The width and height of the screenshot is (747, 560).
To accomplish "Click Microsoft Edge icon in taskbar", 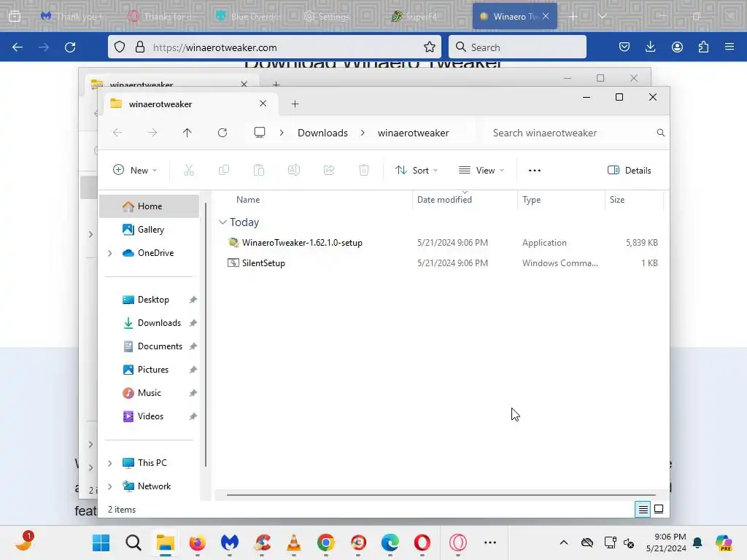I will coord(390,542).
